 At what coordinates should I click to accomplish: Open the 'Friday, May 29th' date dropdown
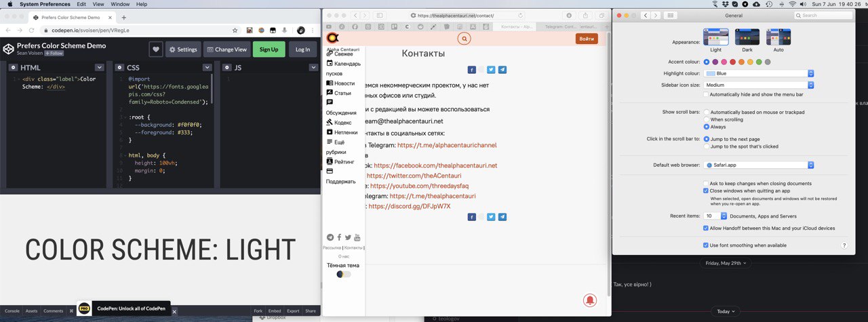pos(726,263)
